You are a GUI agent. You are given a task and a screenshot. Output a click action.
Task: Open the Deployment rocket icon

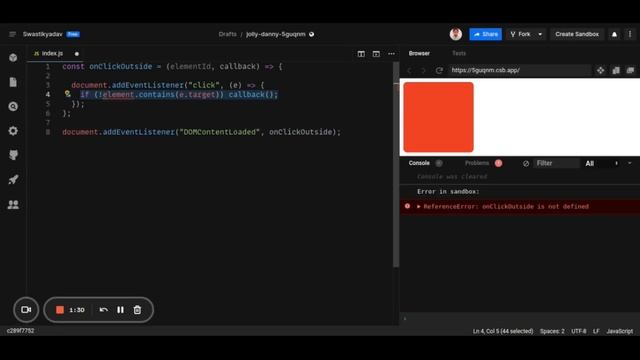pos(13,180)
